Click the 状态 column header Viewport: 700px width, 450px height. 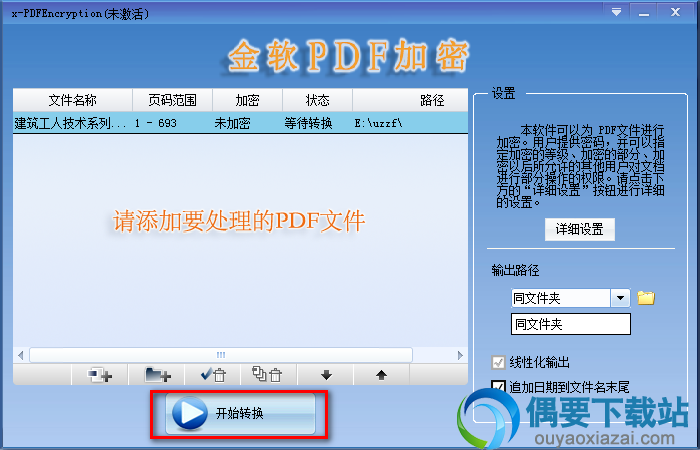[317, 100]
